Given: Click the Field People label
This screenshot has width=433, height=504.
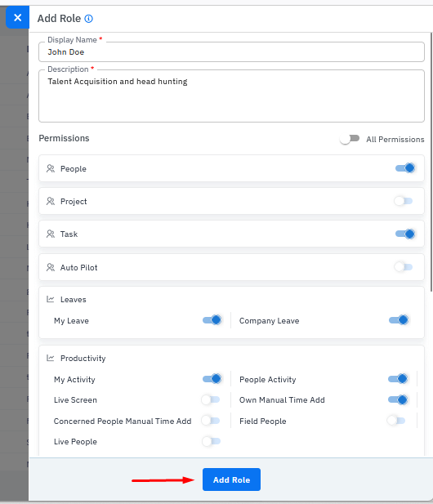Looking at the screenshot, I should tap(263, 421).
